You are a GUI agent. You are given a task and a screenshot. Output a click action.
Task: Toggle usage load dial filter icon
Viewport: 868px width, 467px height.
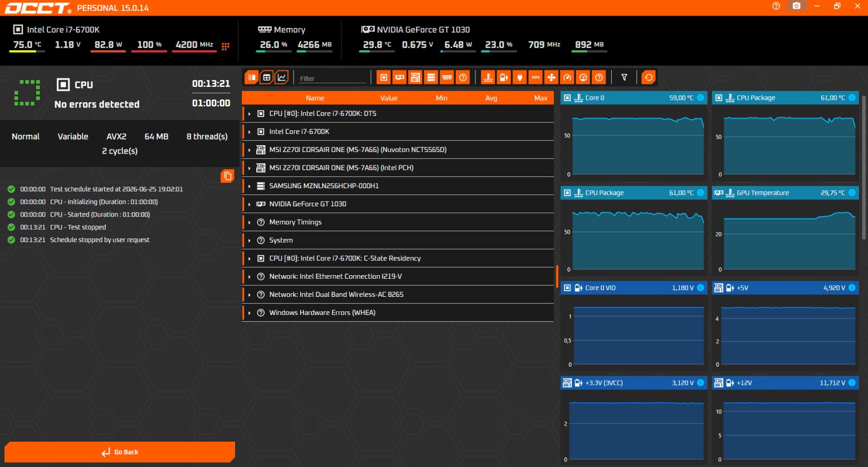(x=583, y=78)
